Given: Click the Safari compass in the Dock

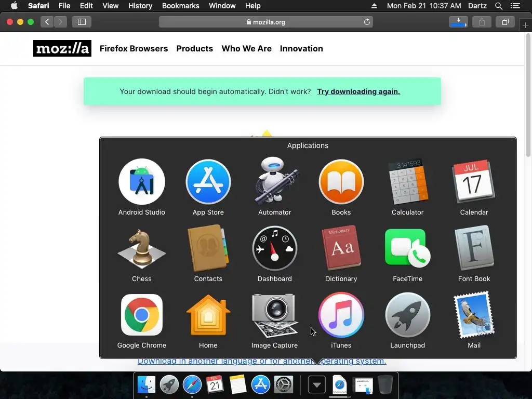Looking at the screenshot, I should pos(192,384).
